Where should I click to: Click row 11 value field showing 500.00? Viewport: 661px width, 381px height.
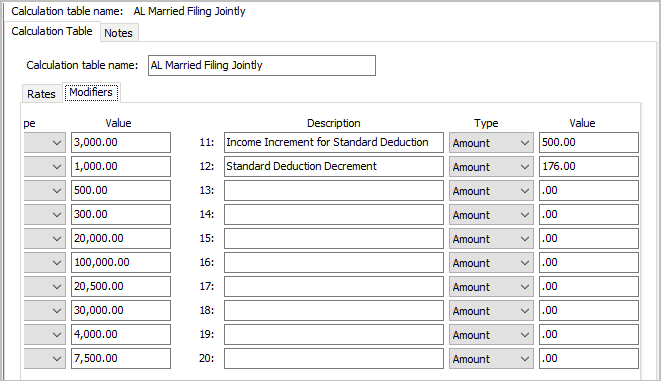(x=589, y=142)
